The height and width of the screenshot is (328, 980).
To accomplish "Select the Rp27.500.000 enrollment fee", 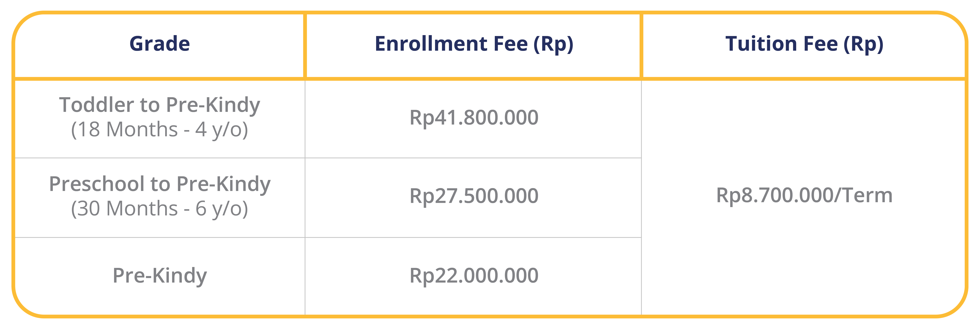I will click(474, 196).
